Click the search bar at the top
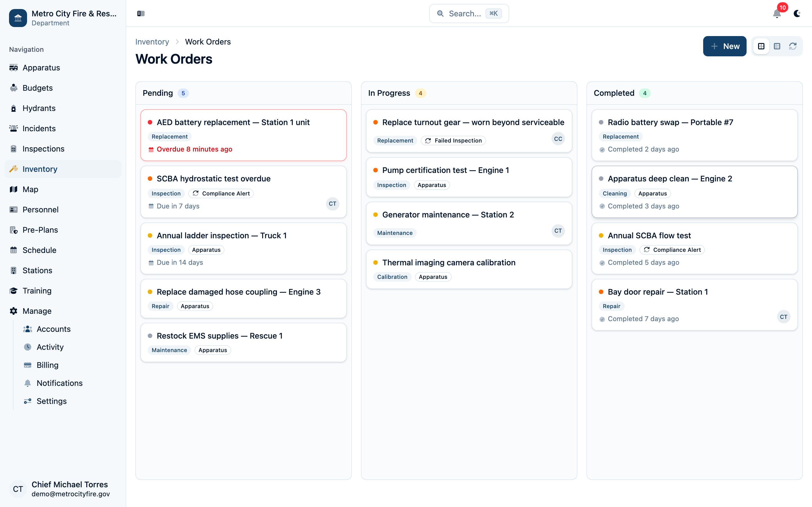Image resolution: width=812 pixels, height=507 pixels. click(468, 14)
